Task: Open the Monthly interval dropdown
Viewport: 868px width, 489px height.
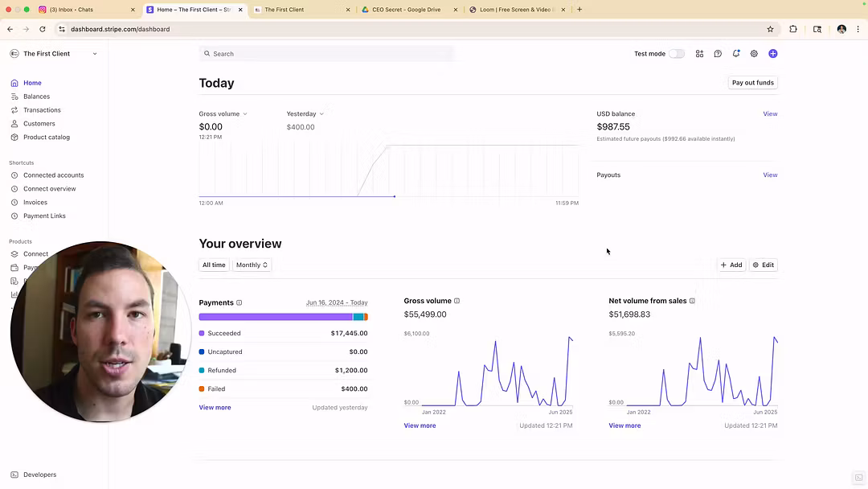Action: (x=252, y=265)
